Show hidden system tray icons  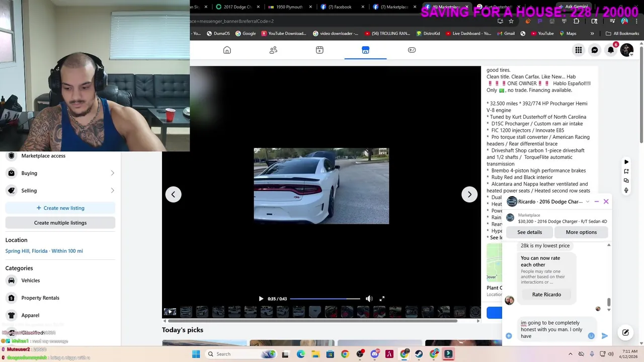tap(570, 354)
